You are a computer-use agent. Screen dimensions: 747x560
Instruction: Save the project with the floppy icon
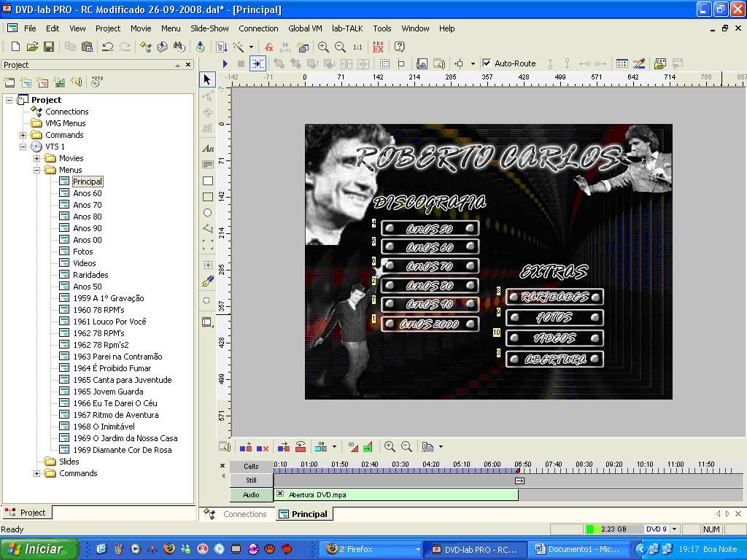49,47
